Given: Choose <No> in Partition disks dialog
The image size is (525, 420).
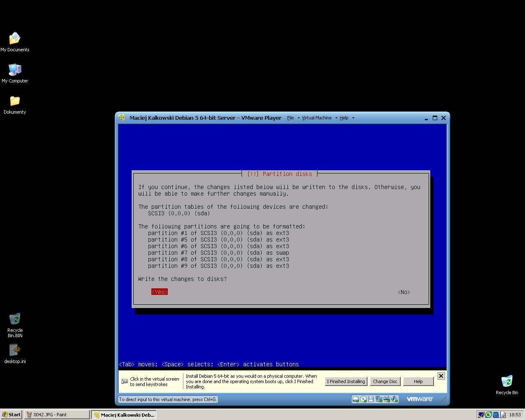Looking at the screenshot, I should [x=404, y=292].
